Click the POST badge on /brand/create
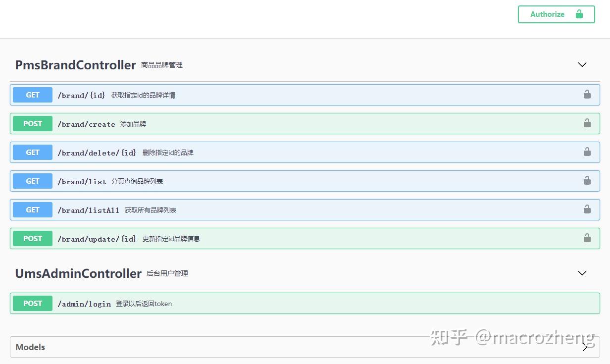The height and width of the screenshot is (364, 610). pyautogui.click(x=32, y=123)
